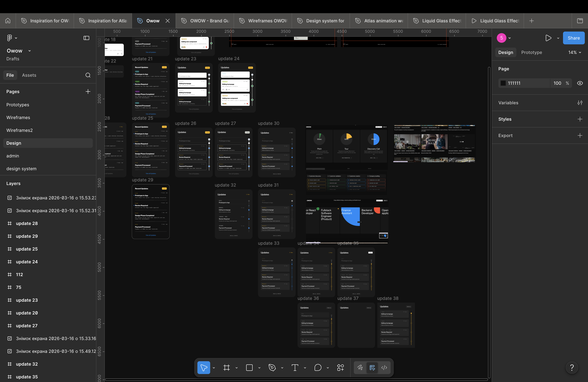Open a new tab with plus icon
588x382 pixels.
tap(532, 21)
